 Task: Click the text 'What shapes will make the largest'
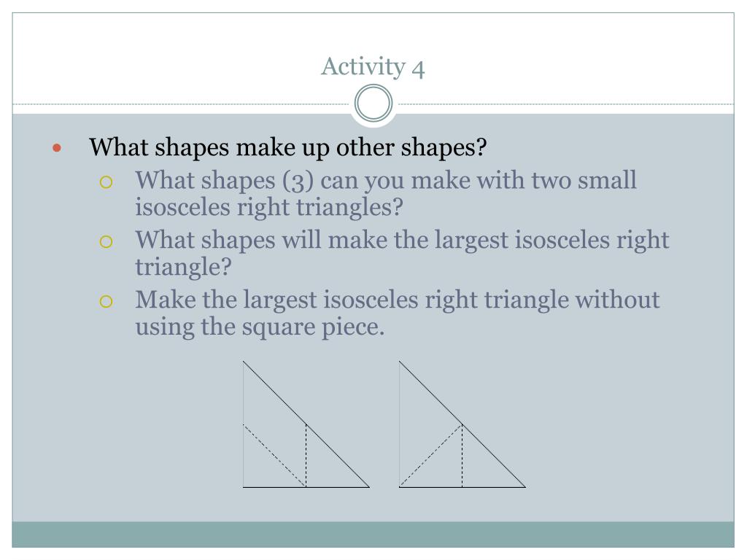pyautogui.click(x=322, y=240)
